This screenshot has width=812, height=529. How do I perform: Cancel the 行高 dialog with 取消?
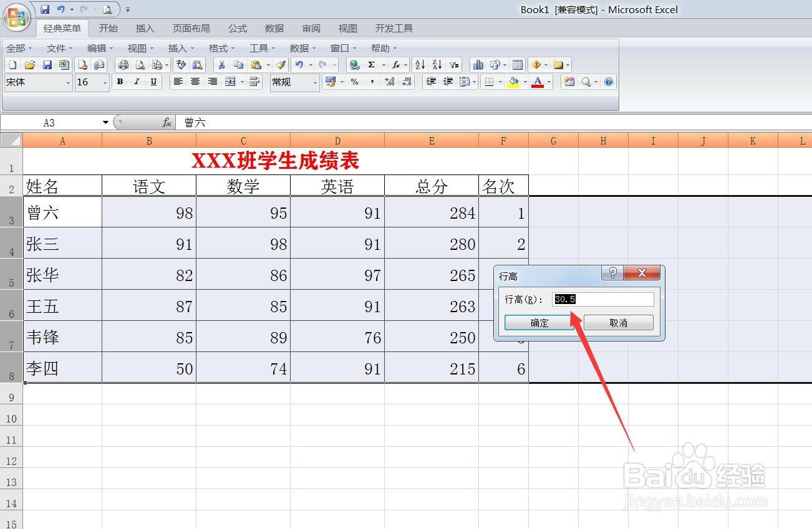618,322
